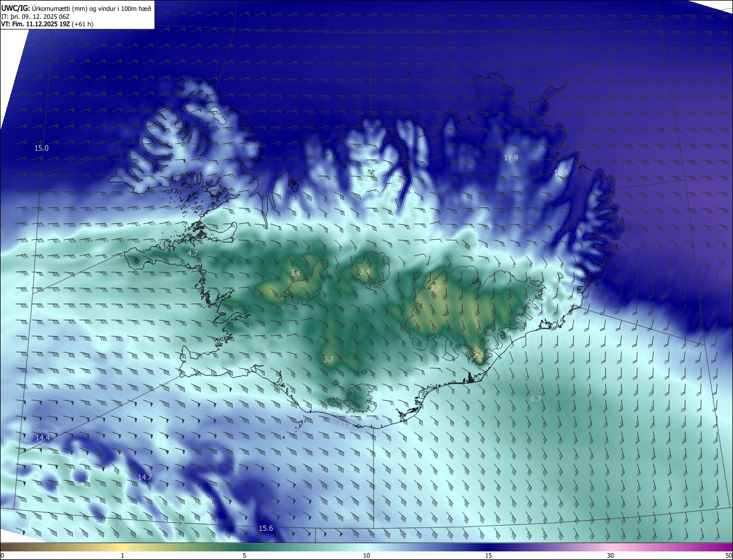Select the 7.7 value label
Viewport: 733px width, 560px height.
click(x=116, y=524)
